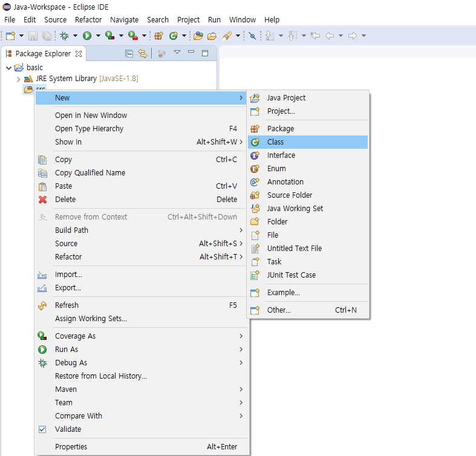Image resolution: width=476 pixels, height=456 pixels.
Task: Maximize the Package Explorer view
Action: pyautogui.click(x=205, y=53)
